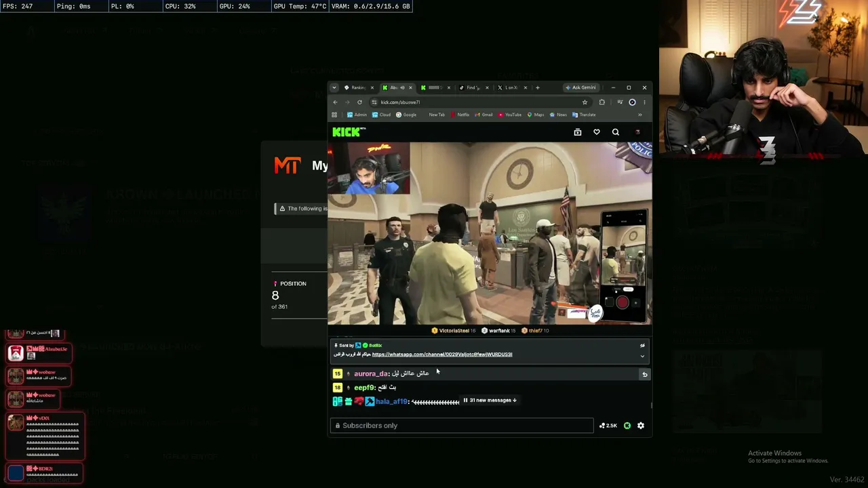Open Kick's clips browse icon

578,132
